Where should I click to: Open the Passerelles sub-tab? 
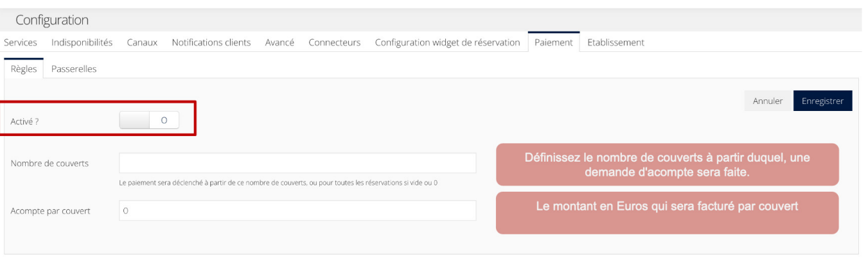point(74,69)
